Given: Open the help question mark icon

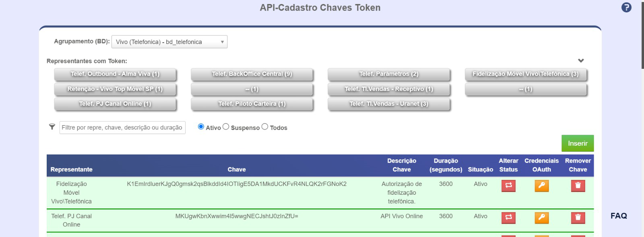Looking at the screenshot, I should pos(626,7).
